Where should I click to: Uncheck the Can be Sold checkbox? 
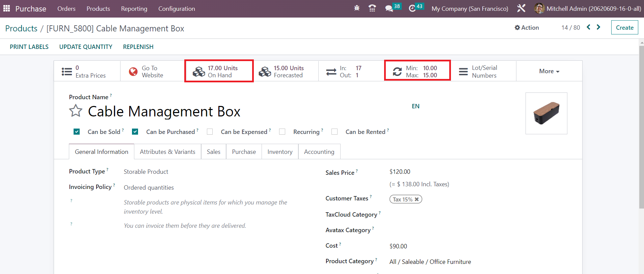click(77, 132)
